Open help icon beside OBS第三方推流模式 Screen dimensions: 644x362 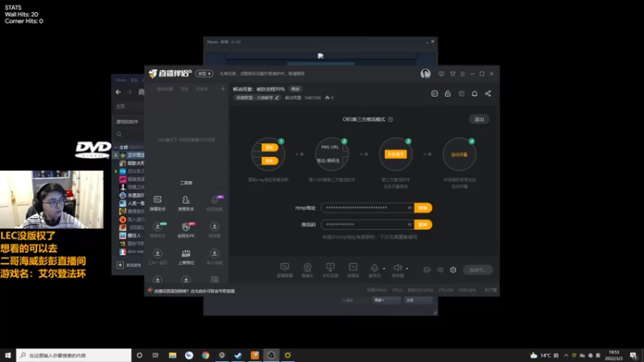[x=390, y=119]
